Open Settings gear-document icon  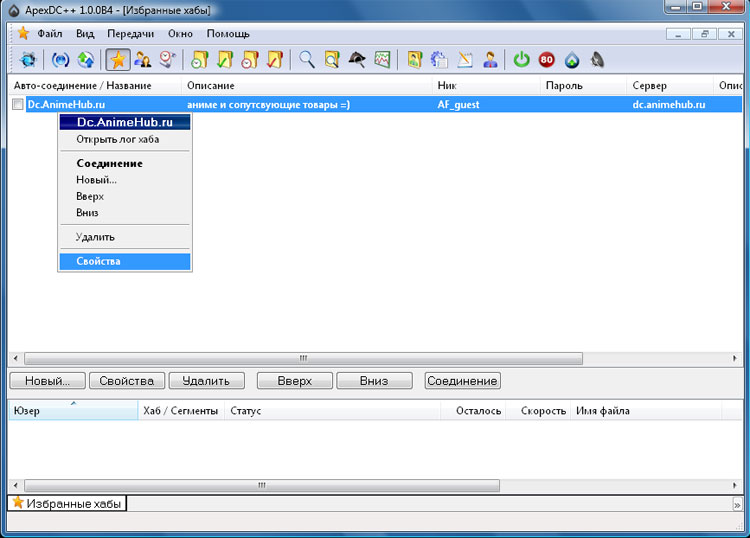pyautogui.click(x=439, y=60)
